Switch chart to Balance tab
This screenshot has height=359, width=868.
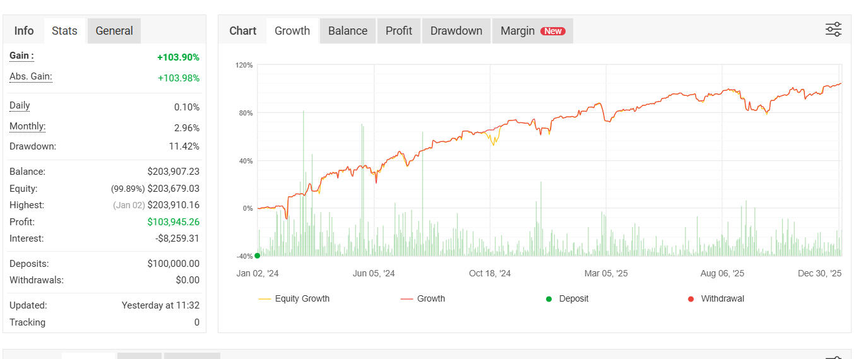[348, 31]
